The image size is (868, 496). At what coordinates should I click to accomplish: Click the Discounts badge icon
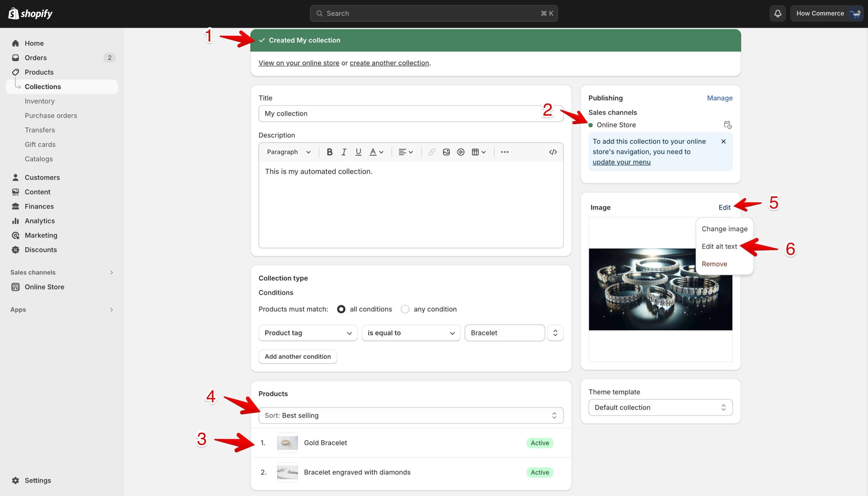(15, 250)
